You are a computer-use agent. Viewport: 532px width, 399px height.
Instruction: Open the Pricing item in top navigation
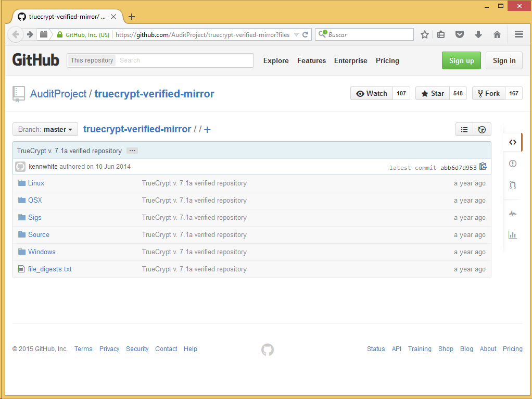click(387, 60)
